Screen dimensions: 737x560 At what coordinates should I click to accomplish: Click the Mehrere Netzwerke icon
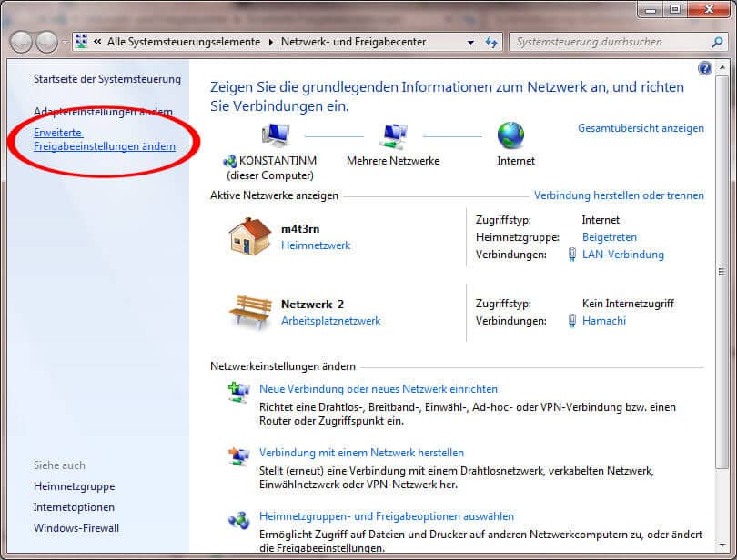pyautogui.click(x=393, y=135)
